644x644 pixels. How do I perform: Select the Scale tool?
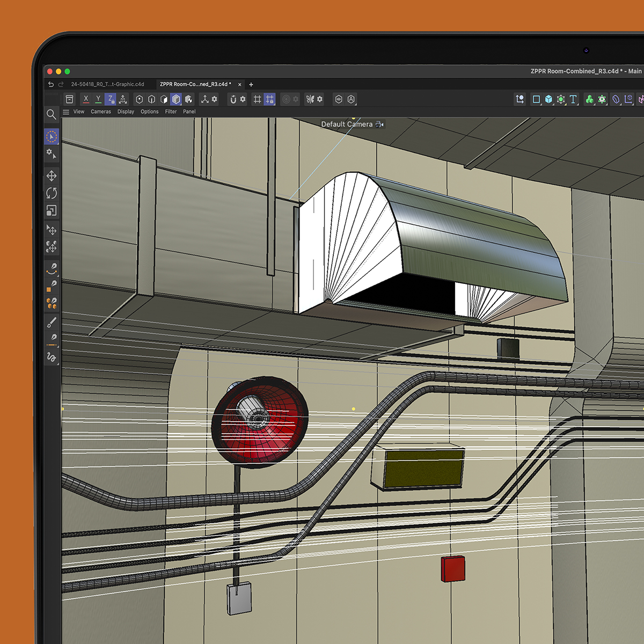click(x=52, y=210)
